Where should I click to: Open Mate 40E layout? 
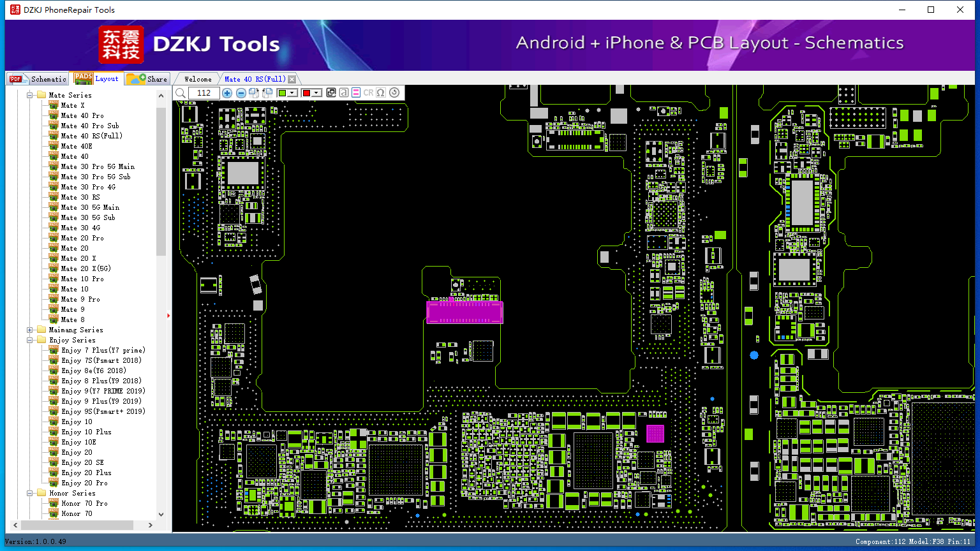tap(77, 146)
